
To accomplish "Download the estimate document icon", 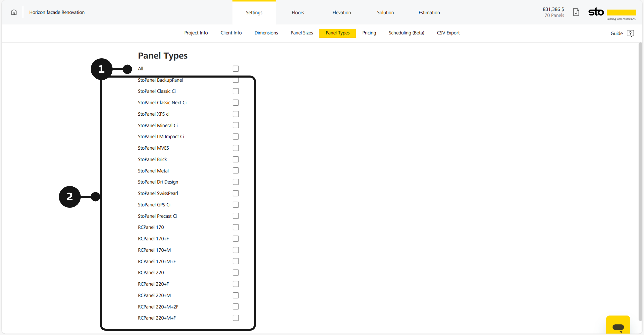I will (576, 12).
